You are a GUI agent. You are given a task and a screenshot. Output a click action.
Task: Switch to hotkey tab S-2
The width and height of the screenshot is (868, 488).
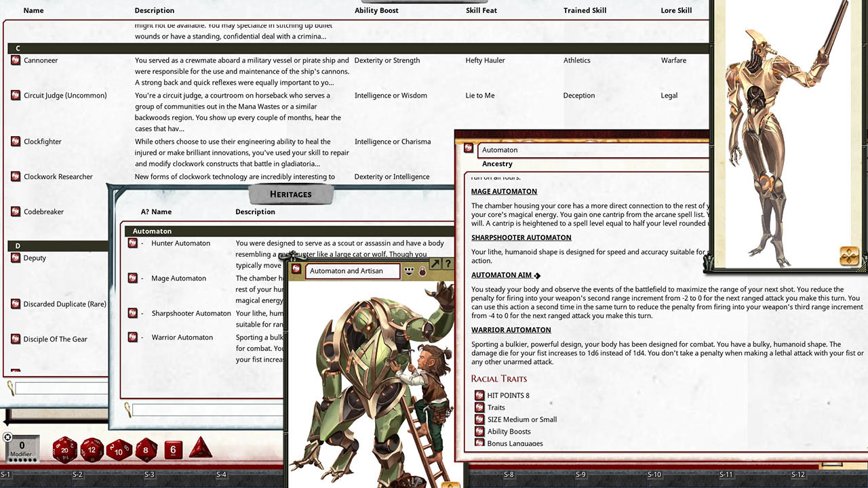point(77,475)
